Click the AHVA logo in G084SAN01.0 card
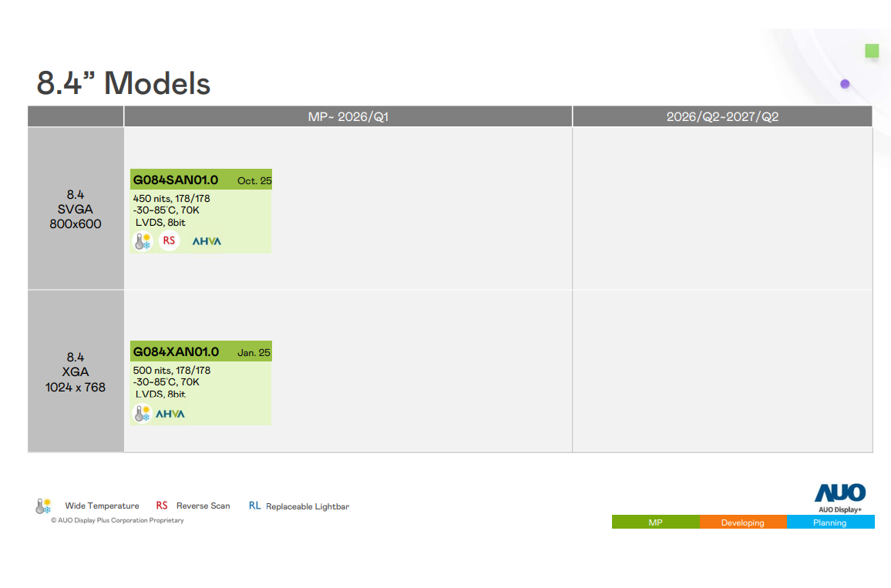Viewport: 891px width, 588px height. (x=207, y=241)
